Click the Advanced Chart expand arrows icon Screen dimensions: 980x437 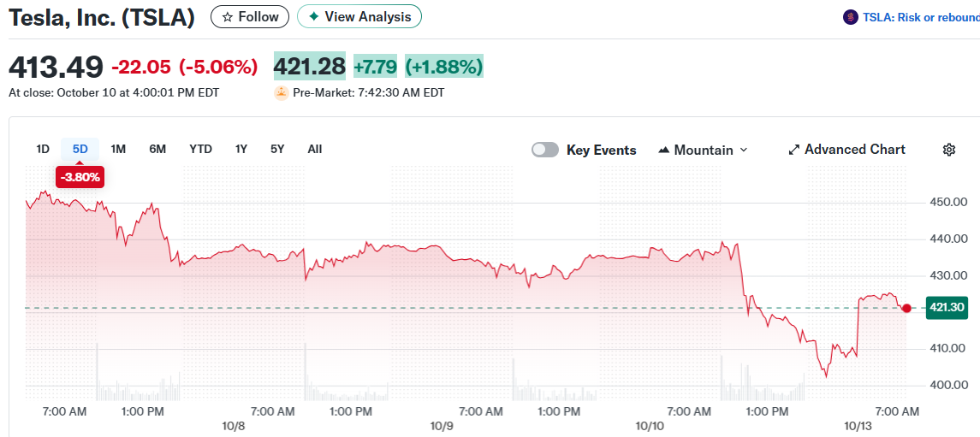[x=793, y=150]
